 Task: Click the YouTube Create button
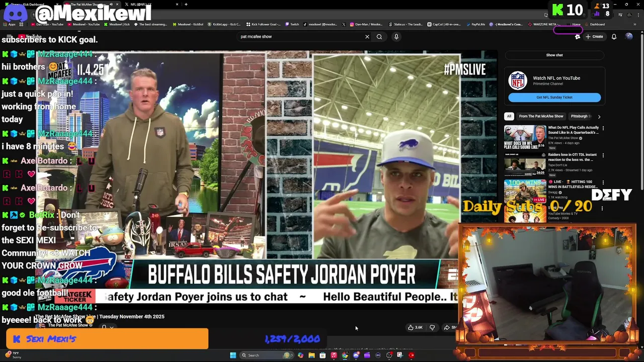(594, 37)
